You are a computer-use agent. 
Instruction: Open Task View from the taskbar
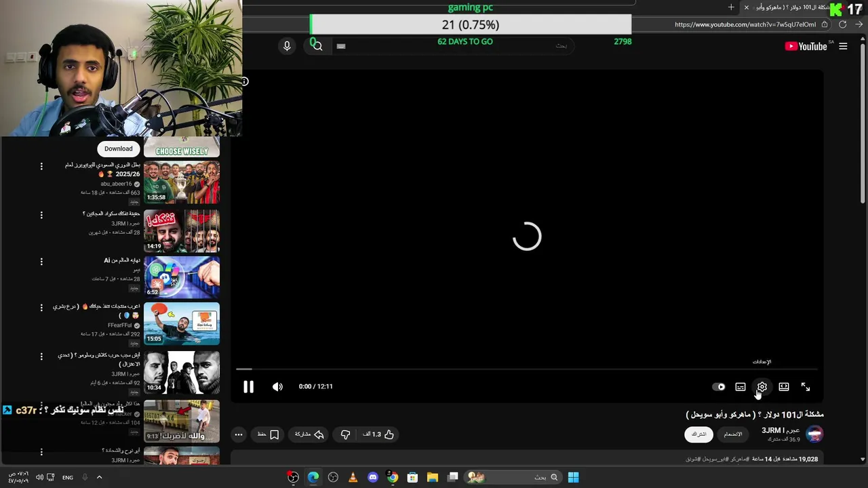[x=453, y=477]
